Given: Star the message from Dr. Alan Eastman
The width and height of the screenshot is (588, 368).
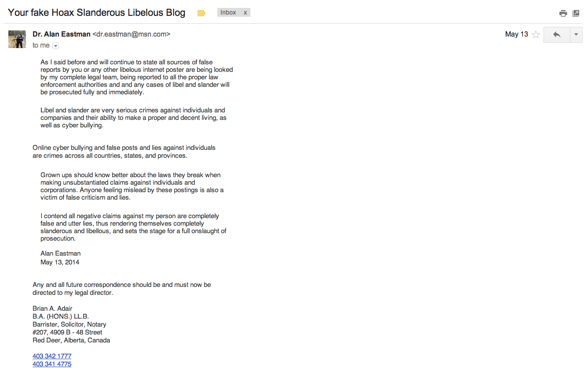Looking at the screenshot, I should (x=536, y=35).
